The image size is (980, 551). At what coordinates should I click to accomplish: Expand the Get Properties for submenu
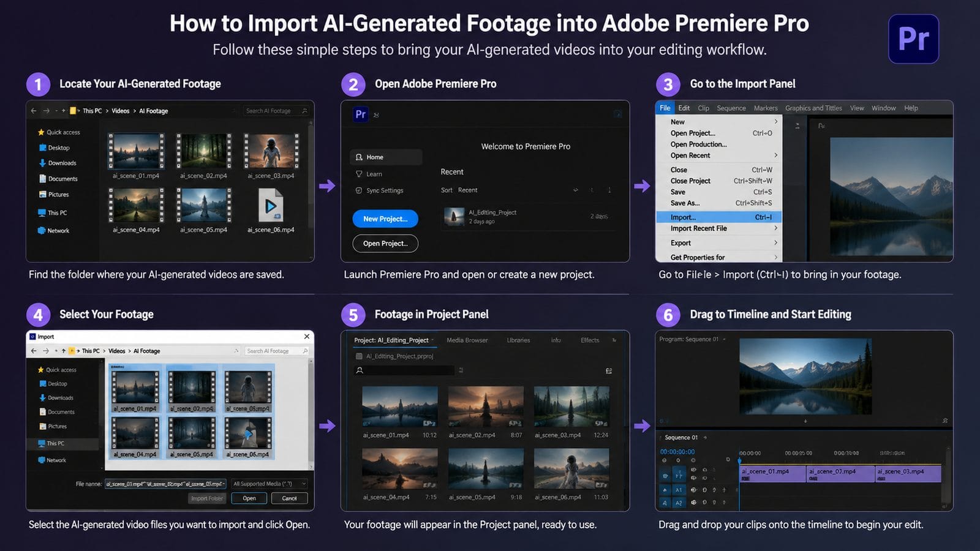[x=776, y=258]
